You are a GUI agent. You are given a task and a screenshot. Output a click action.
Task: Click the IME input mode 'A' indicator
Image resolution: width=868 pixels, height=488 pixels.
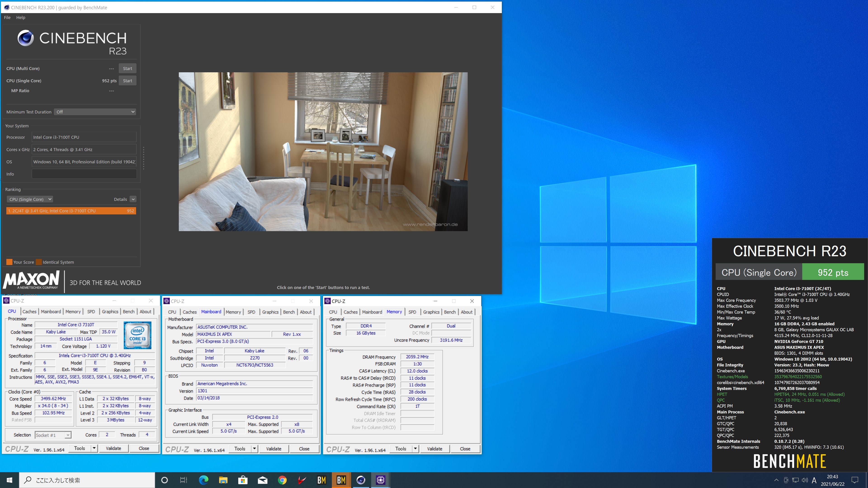[x=814, y=480]
